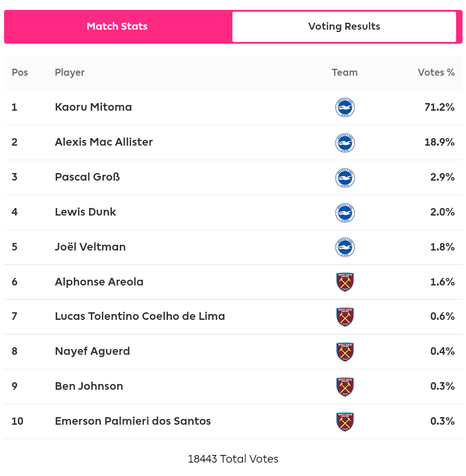The height and width of the screenshot is (476, 466).
Task: Click Brighton crest next to Lewis Dunk
Action: pos(345,213)
